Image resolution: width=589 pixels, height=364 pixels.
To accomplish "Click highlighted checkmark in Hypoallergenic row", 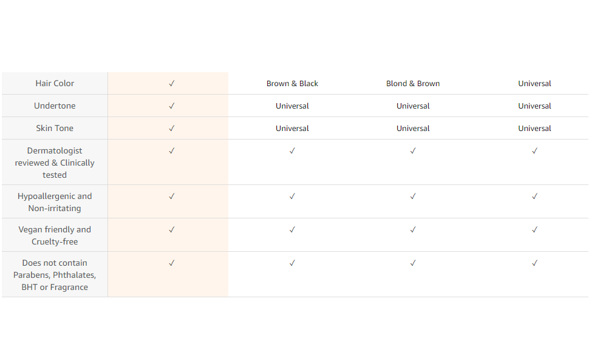I will pyautogui.click(x=172, y=197).
